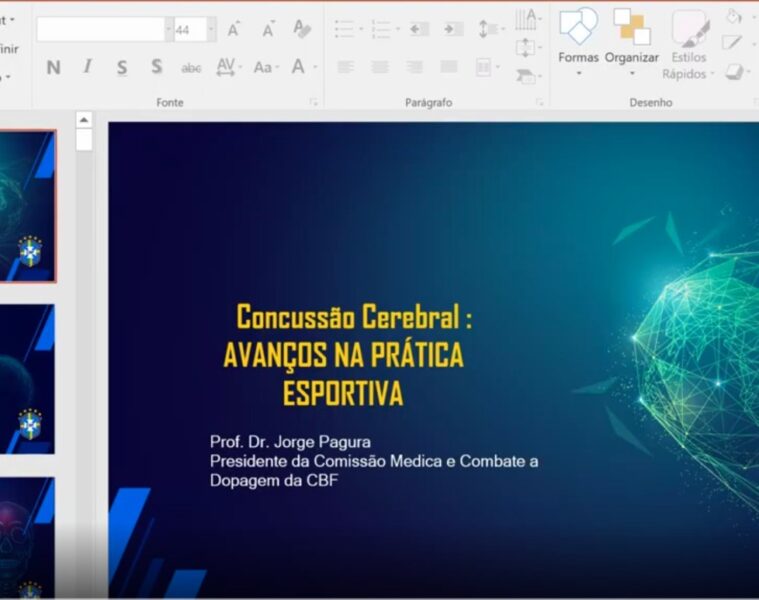Open the Fonte group dialog launcher
Screen dimensions: 759x600
(x=313, y=102)
